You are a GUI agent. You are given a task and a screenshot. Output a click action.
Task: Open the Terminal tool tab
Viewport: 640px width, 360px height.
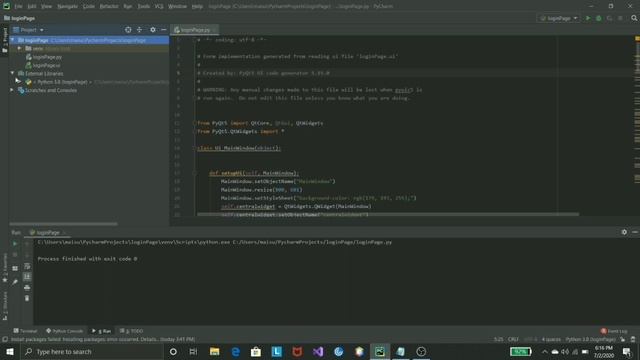click(25, 331)
